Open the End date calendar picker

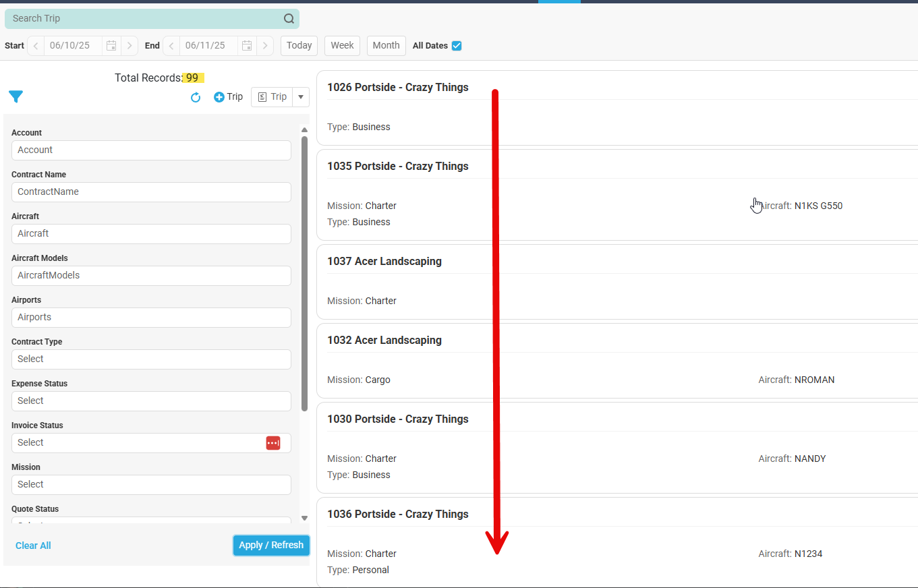click(x=247, y=46)
